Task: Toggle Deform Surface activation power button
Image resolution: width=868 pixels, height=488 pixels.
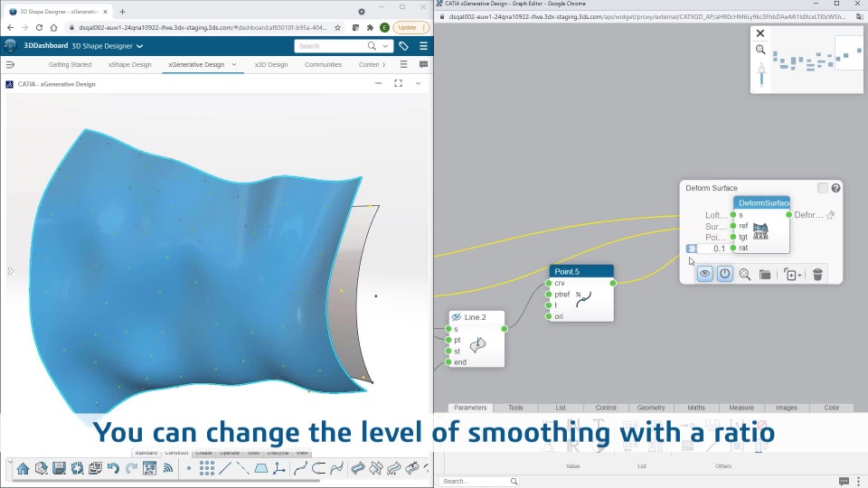Action: pos(724,274)
